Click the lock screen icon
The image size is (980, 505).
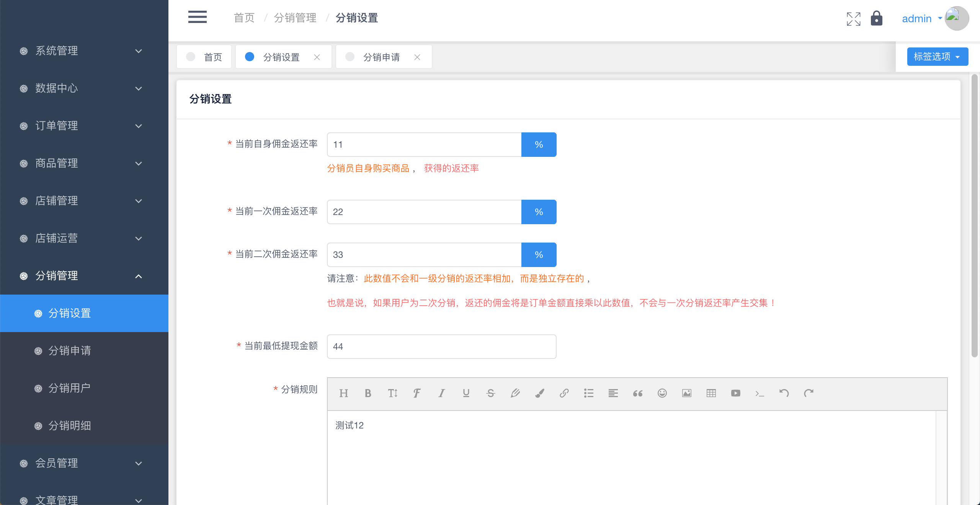coord(876,18)
